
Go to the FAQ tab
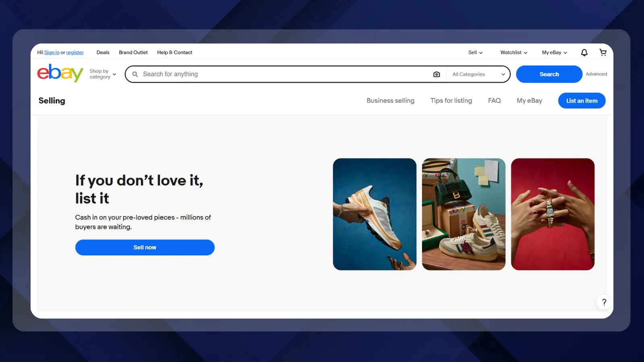(x=494, y=101)
